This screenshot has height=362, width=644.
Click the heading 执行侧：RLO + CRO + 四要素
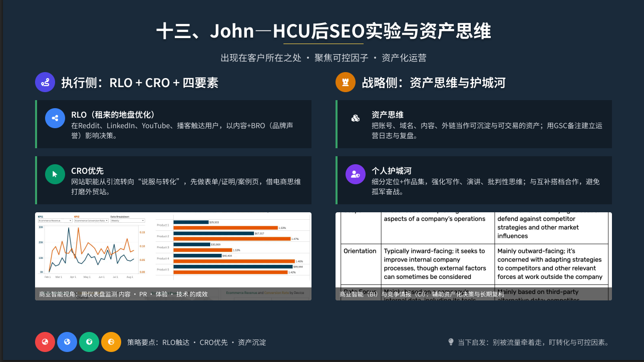click(140, 83)
